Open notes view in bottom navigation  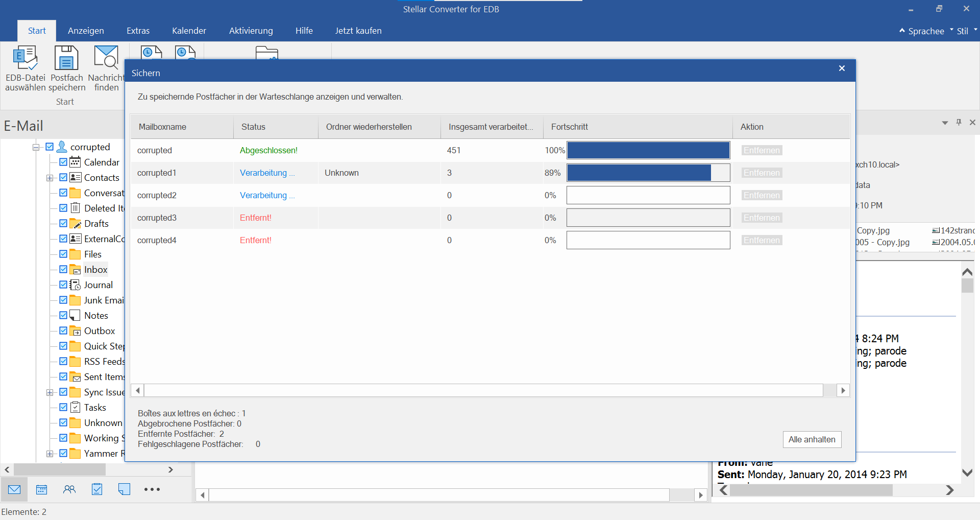click(124, 489)
